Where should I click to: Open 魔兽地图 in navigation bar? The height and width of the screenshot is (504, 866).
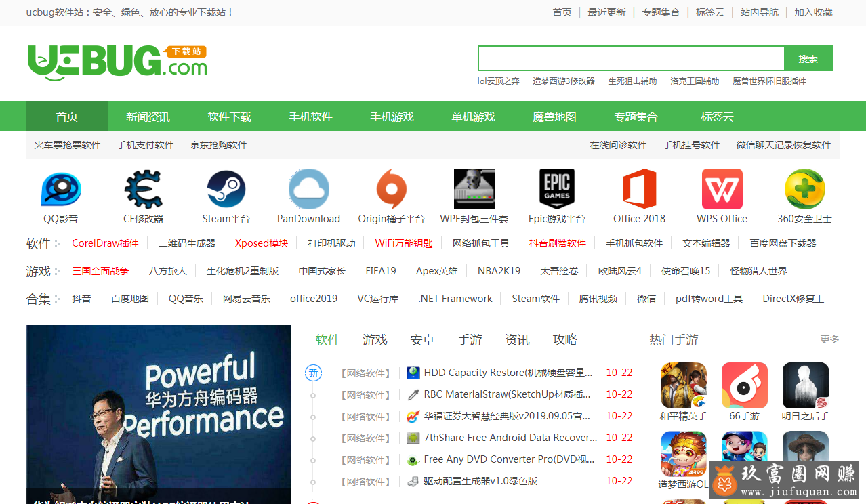pyautogui.click(x=555, y=117)
